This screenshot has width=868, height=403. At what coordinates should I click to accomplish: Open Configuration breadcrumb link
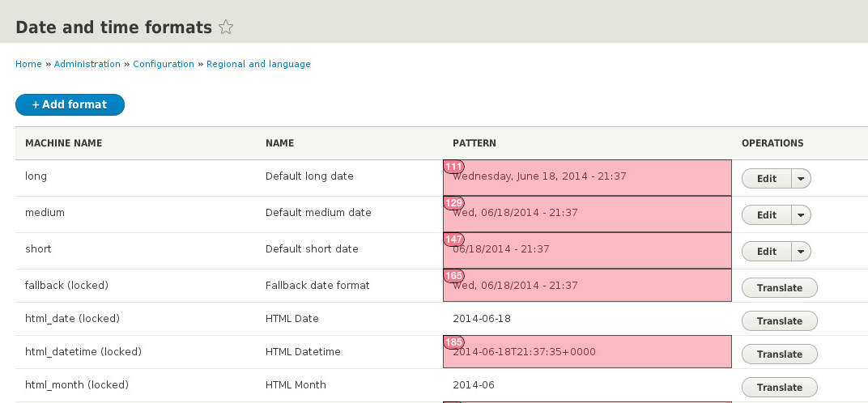coord(164,64)
